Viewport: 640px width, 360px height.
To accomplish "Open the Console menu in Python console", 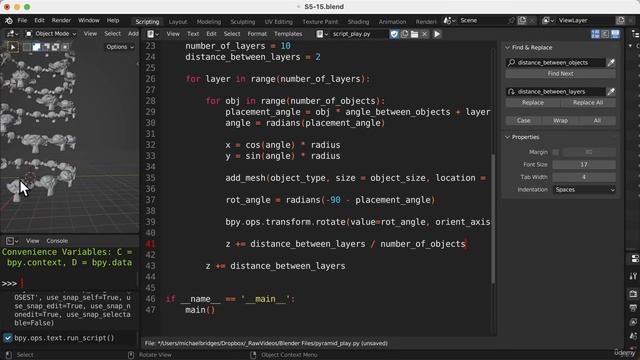I will pyautogui.click(x=57, y=241).
